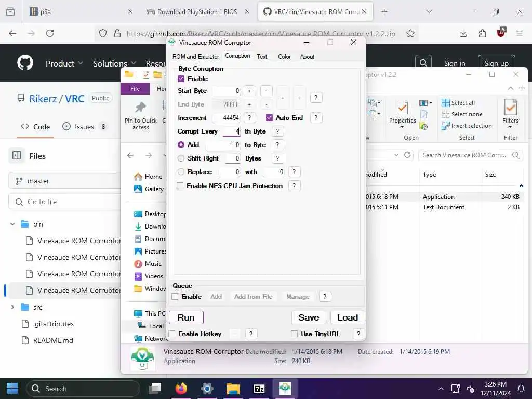Click the browser back arrow
532x399 pixels.
tap(12, 33)
